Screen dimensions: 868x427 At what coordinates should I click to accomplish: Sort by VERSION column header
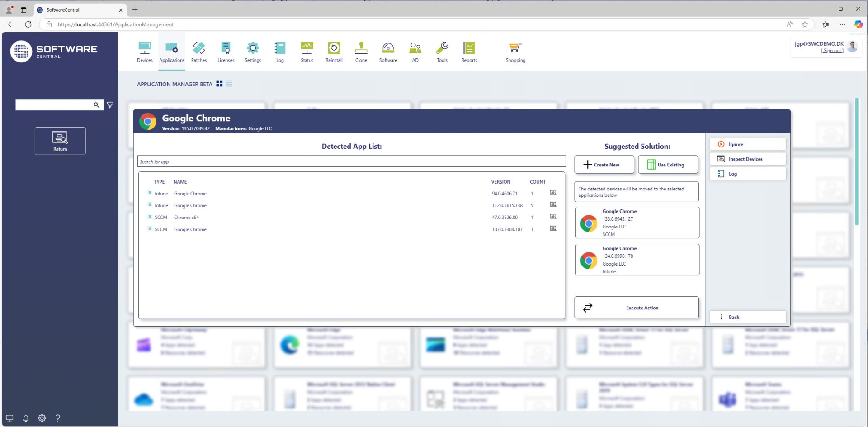pyautogui.click(x=500, y=182)
